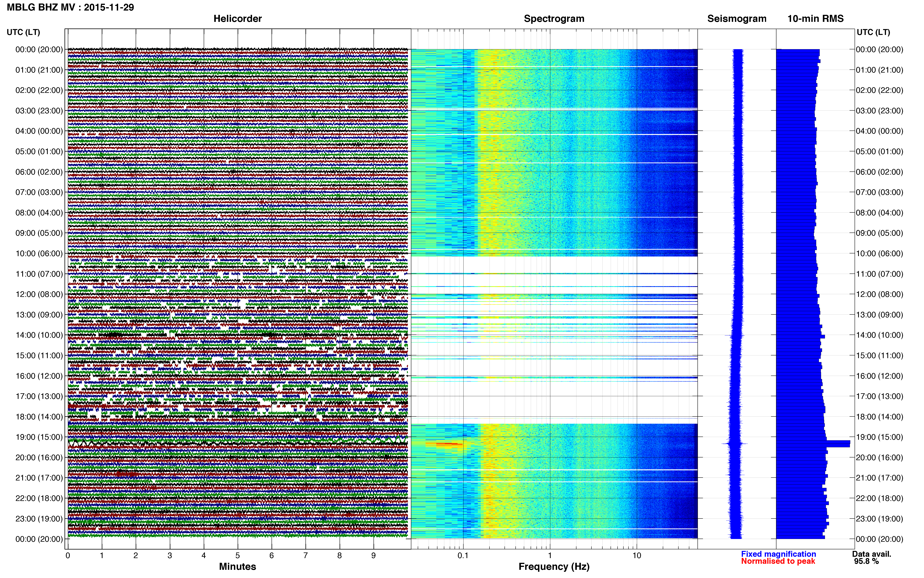Screen dimensions: 924x578
Task: Click the right '05:00 (01:00)' time label
Action: (879, 151)
